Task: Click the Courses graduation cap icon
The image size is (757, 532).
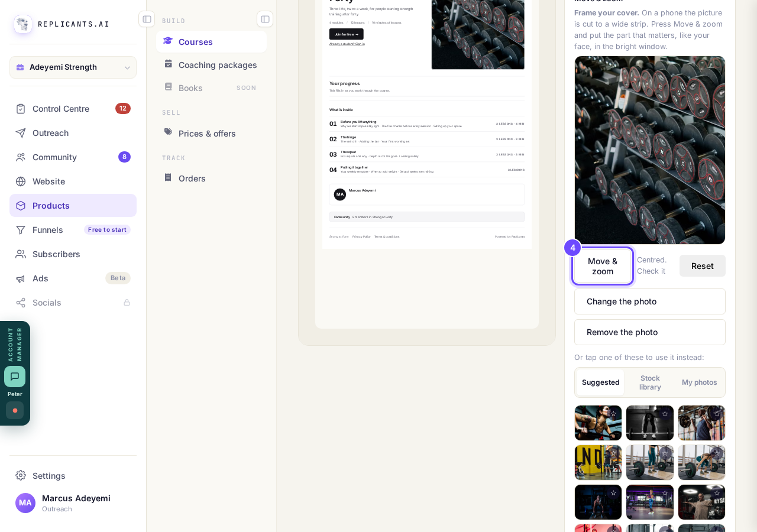Action: point(168,41)
